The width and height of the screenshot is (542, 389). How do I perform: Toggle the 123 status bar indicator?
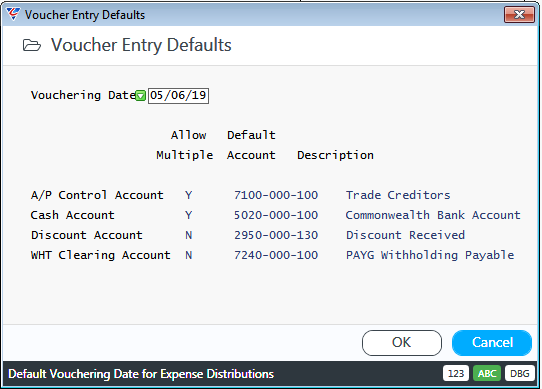point(456,374)
